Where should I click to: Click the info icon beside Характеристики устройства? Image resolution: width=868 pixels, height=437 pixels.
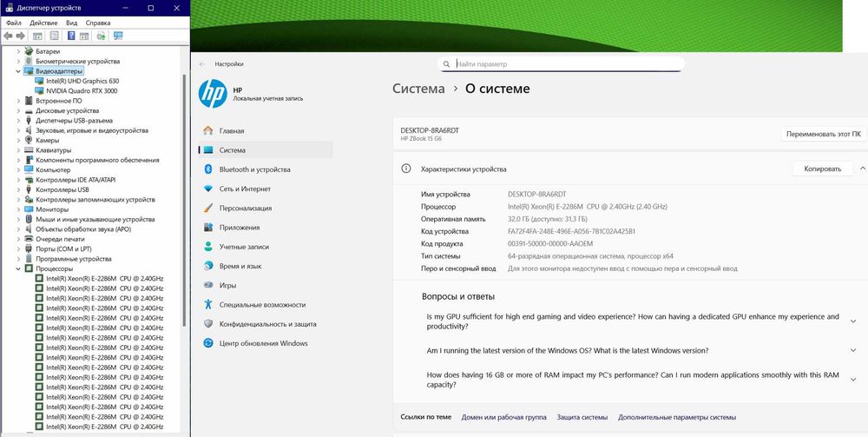click(x=405, y=169)
